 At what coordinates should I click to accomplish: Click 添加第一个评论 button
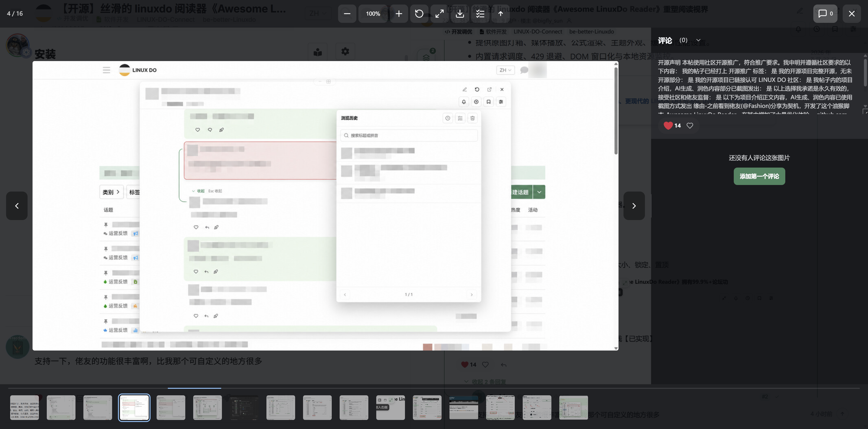[759, 176]
